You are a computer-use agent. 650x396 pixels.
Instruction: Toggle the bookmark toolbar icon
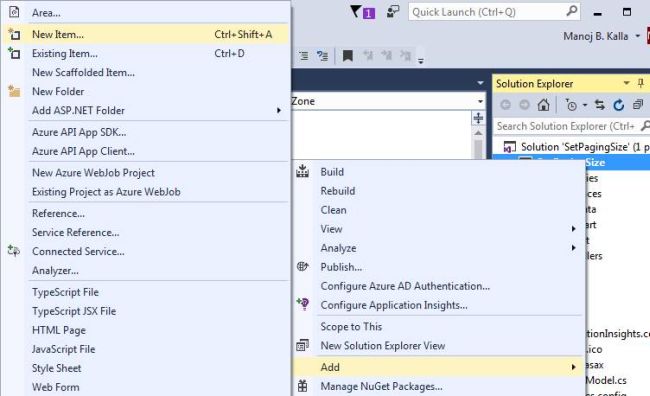coord(347,56)
